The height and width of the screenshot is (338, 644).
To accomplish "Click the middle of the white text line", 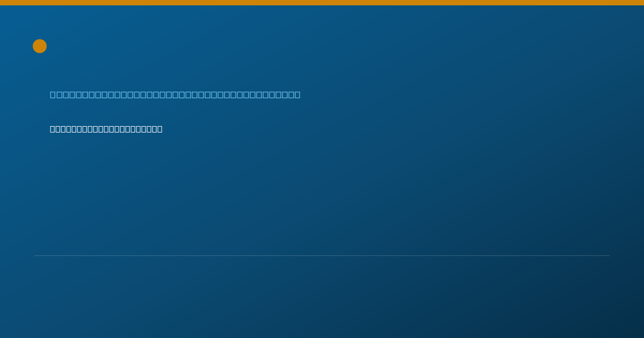I will 106,129.
